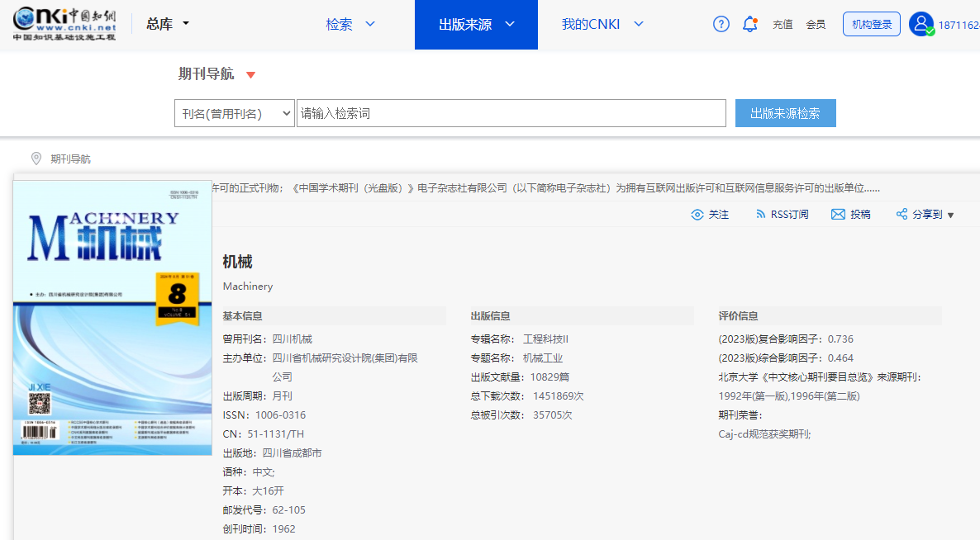The width and height of the screenshot is (980, 540).
Task: Open the 刊名(曾用刊名) field selector
Action: 235,113
